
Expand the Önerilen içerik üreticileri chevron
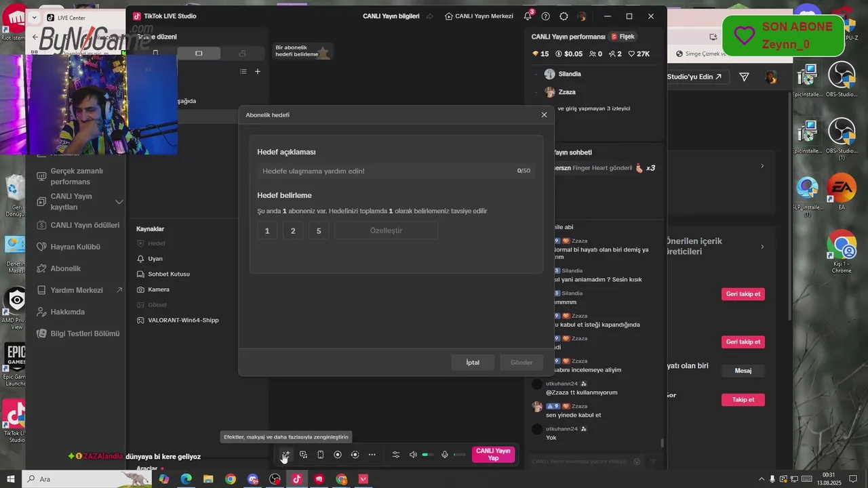[x=762, y=247]
